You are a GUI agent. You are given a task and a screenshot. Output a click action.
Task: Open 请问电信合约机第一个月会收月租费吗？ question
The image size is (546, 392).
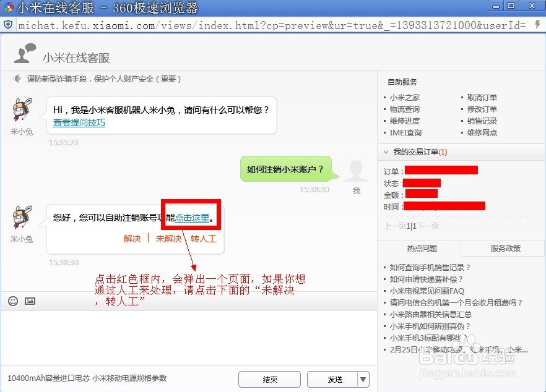click(x=456, y=302)
